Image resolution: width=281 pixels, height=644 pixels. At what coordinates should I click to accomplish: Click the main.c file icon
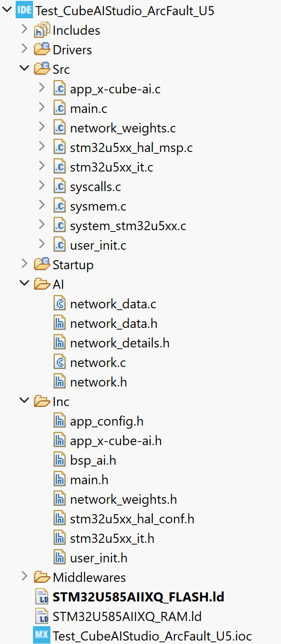(x=60, y=108)
